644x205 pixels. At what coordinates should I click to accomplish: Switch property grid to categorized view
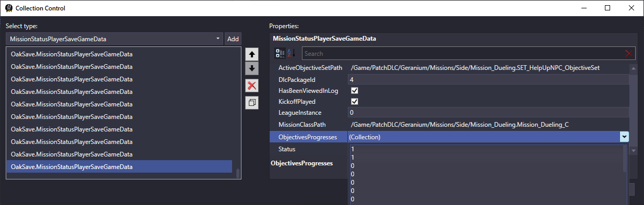point(280,53)
